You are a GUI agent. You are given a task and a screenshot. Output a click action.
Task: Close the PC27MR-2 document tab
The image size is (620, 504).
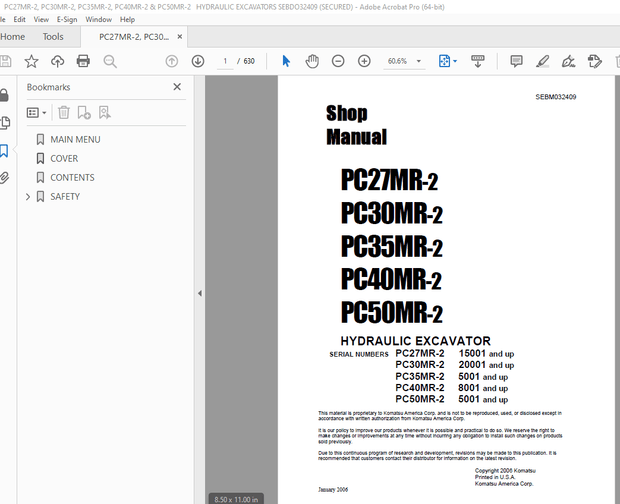[x=180, y=37]
